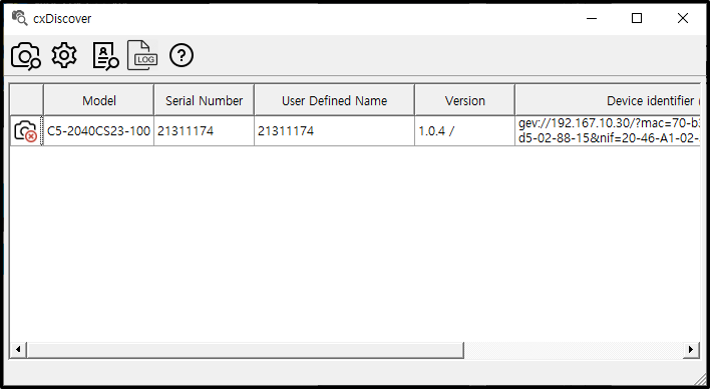Click the Version column header
The height and width of the screenshot is (389, 710).
[x=465, y=100]
